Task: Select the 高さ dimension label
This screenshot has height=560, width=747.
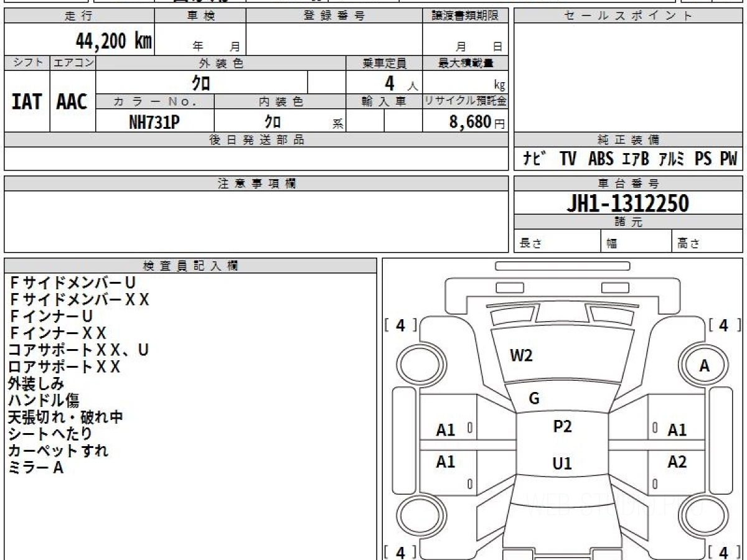Action: pyautogui.click(x=688, y=244)
